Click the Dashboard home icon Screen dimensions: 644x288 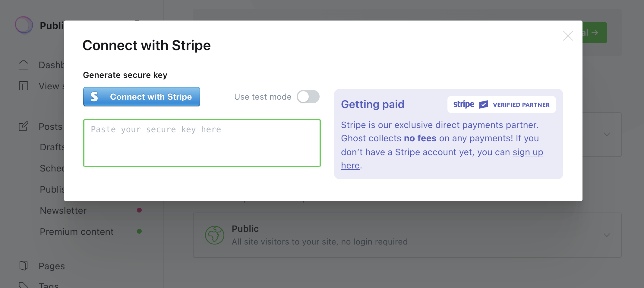pyautogui.click(x=24, y=65)
